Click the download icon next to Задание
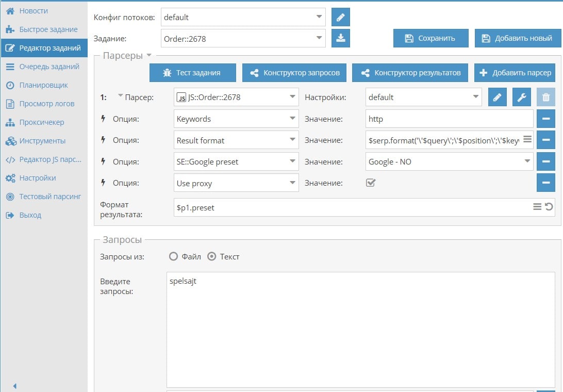563x392 pixels. [x=340, y=38]
